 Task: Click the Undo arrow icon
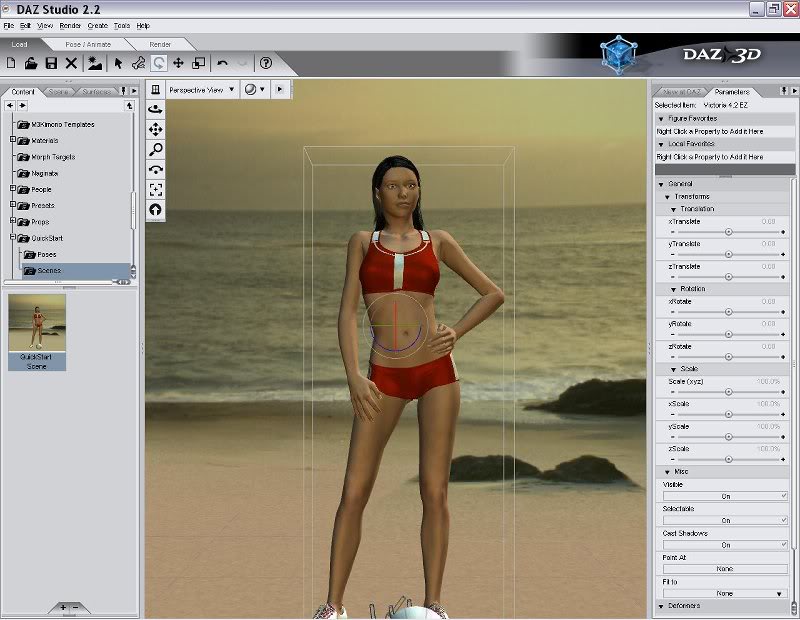coord(222,63)
